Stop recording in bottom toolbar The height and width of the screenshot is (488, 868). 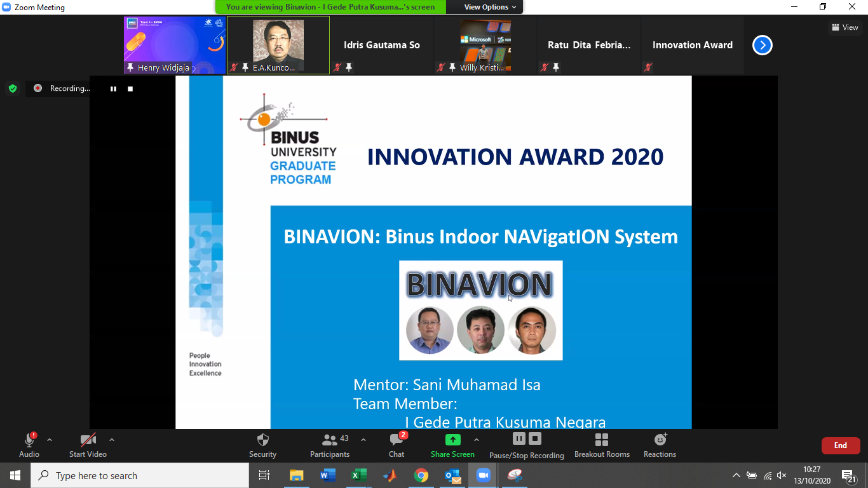[535, 438]
